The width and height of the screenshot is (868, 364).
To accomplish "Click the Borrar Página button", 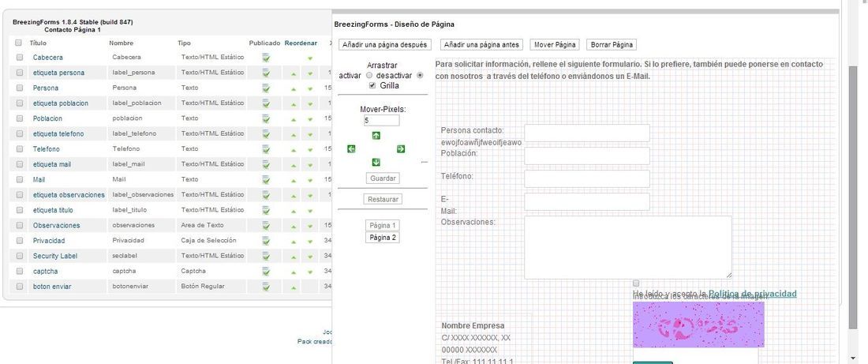I will coord(611,44).
